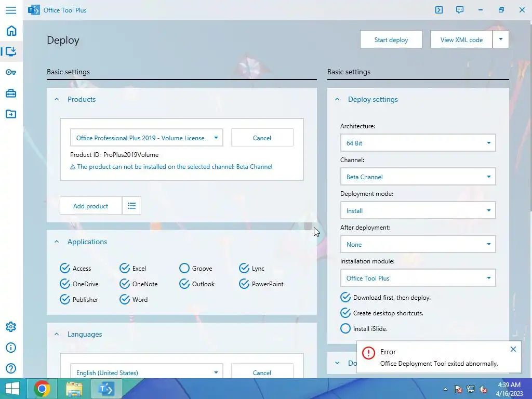
Task: Click the Add product button
Action: pos(90,206)
